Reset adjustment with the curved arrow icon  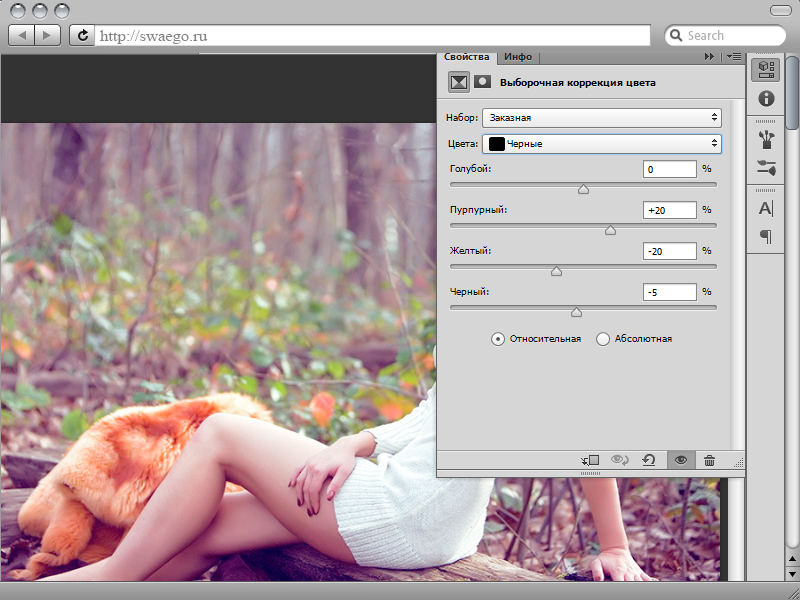[x=648, y=461]
